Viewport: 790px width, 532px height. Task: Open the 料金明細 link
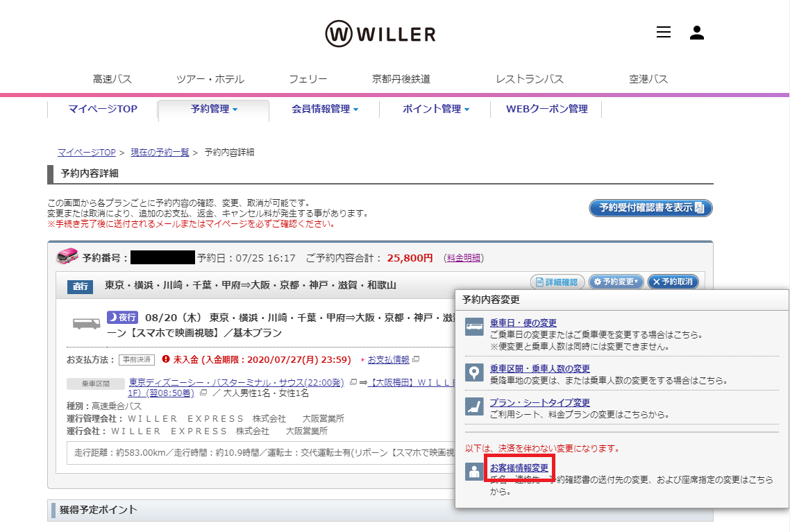[x=464, y=258]
